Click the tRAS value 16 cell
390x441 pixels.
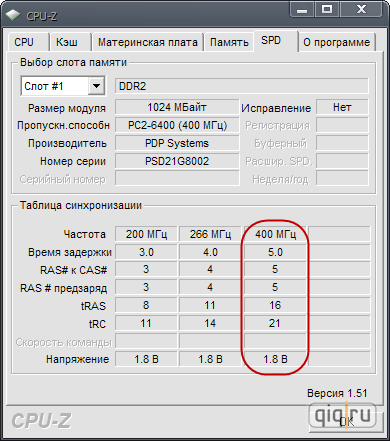click(x=275, y=305)
